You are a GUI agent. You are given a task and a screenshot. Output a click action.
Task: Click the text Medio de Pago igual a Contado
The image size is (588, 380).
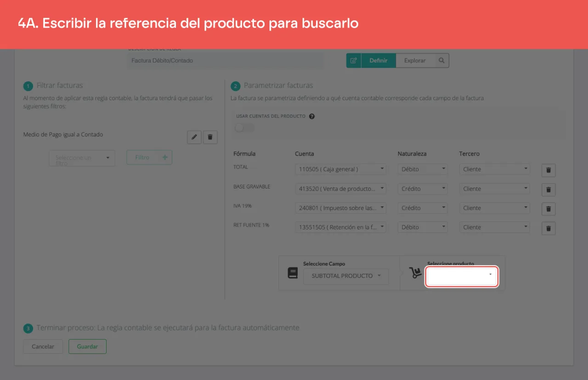(x=63, y=135)
